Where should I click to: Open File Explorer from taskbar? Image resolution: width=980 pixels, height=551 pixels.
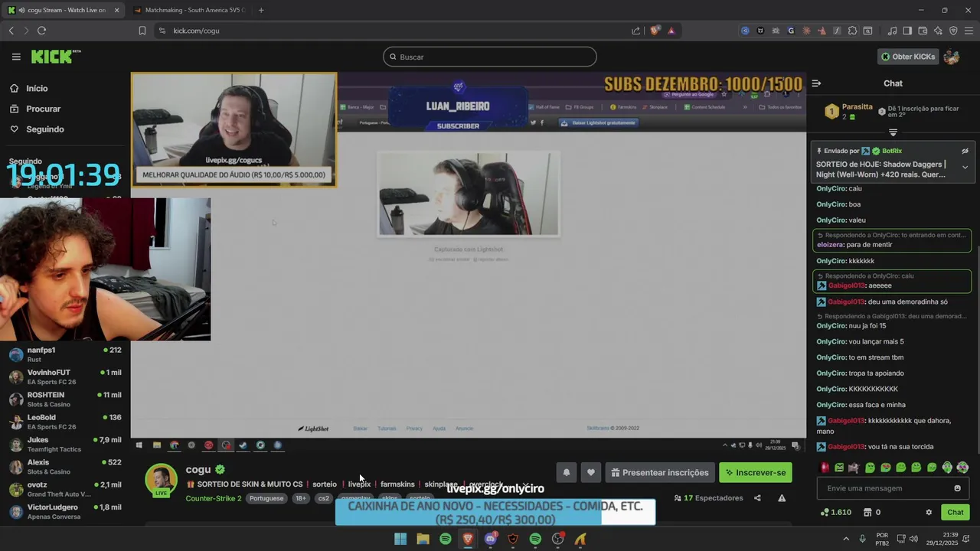[x=423, y=539]
